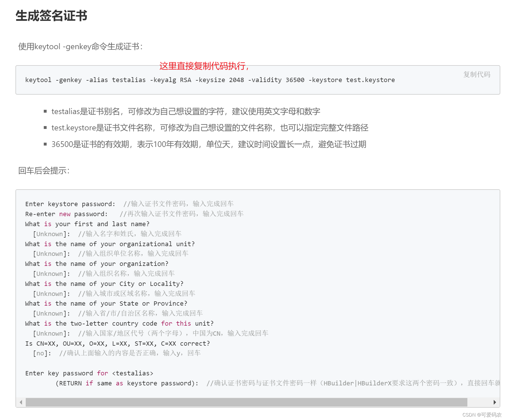Image resolution: width=506 pixels, height=420 pixels.
Task: Click the comment about 中国为CN
Action: pos(173,333)
